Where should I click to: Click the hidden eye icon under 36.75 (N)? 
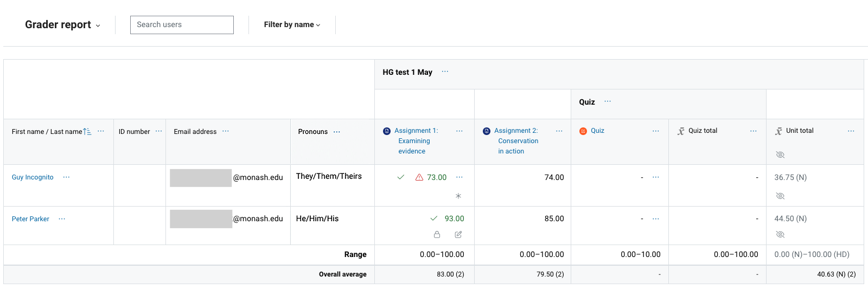point(780,196)
